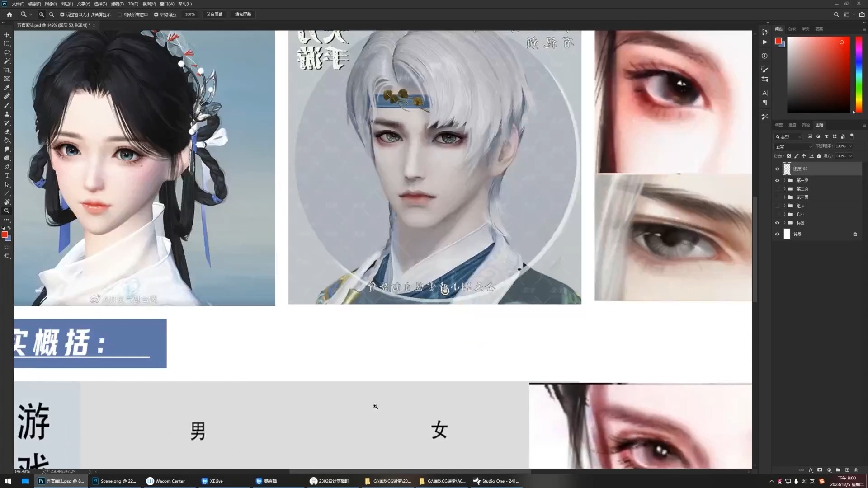
Task: Expand the 第二页 layer group
Action: (784, 189)
